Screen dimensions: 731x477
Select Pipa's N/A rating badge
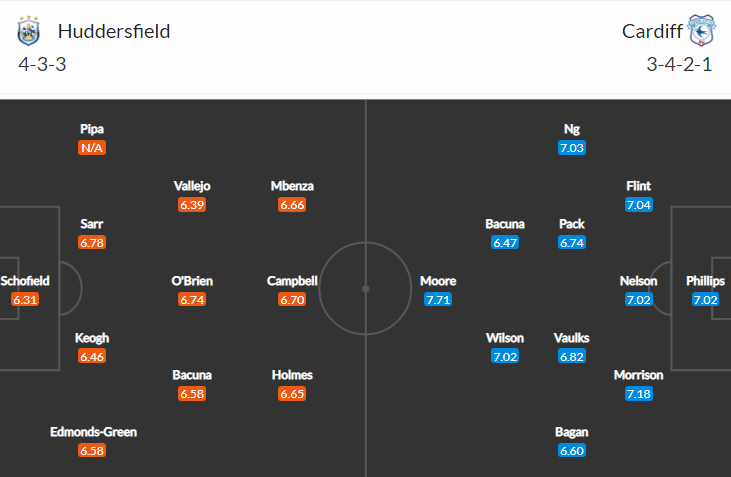pos(92,148)
